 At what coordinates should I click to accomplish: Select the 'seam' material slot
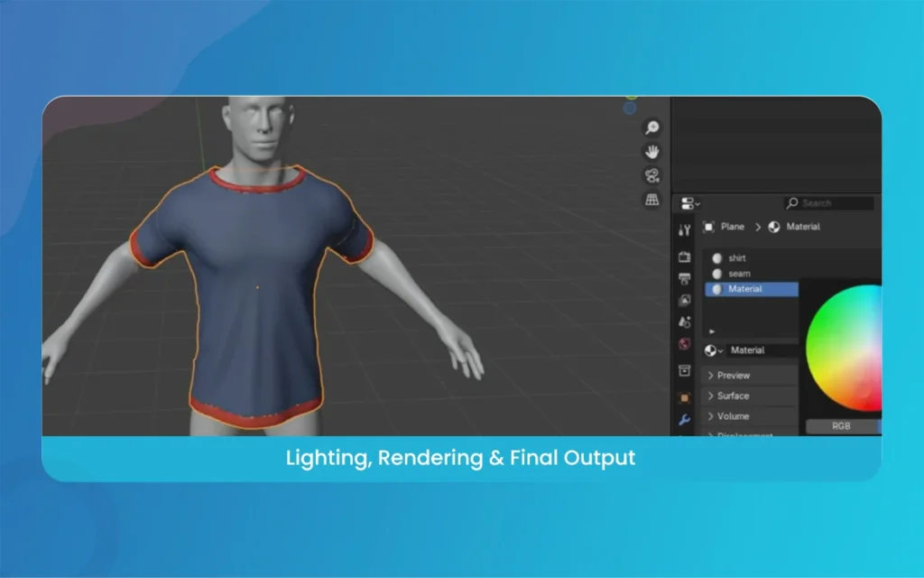(739, 273)
